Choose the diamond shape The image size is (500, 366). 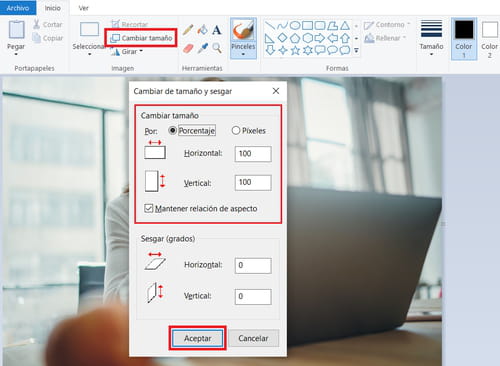pos(282,38)
